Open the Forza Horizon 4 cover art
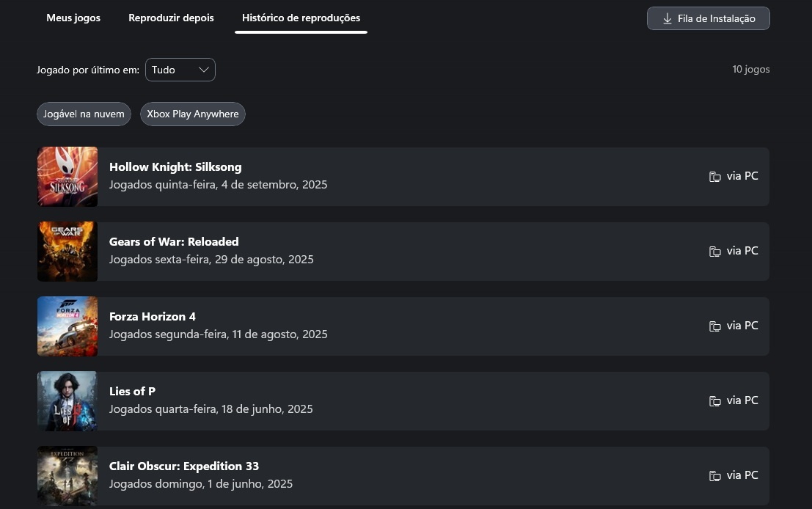 67,326
